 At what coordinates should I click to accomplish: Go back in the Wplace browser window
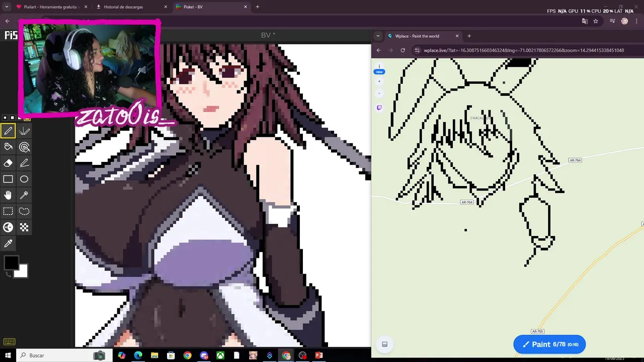(x=379, y=50)
